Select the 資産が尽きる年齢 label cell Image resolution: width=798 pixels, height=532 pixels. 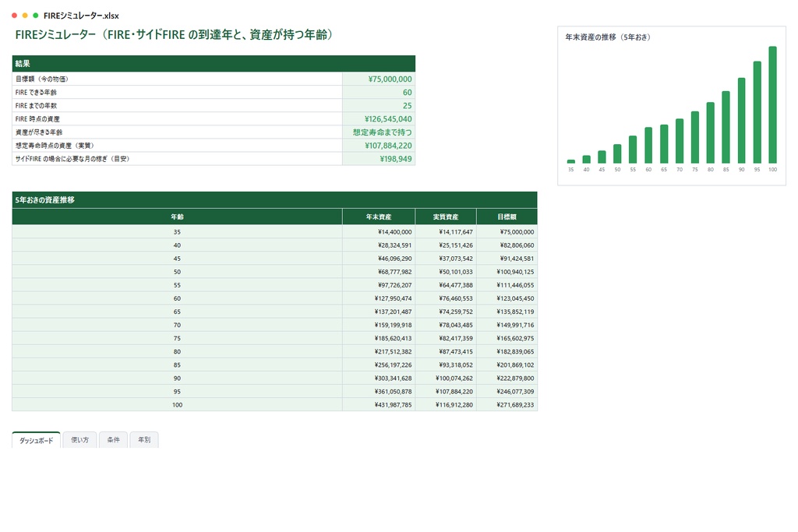pos(177,132)
